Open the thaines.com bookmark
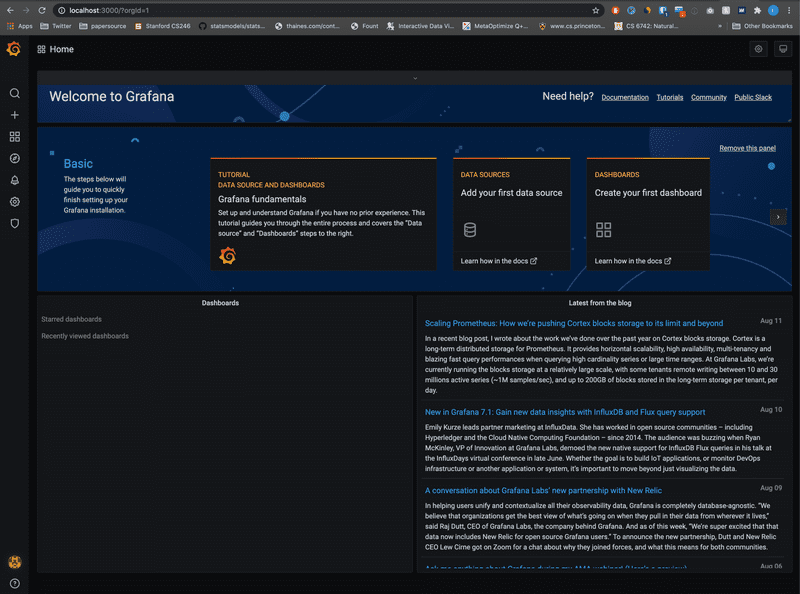This screenshot has height=594, width=800. pos(307,26)
